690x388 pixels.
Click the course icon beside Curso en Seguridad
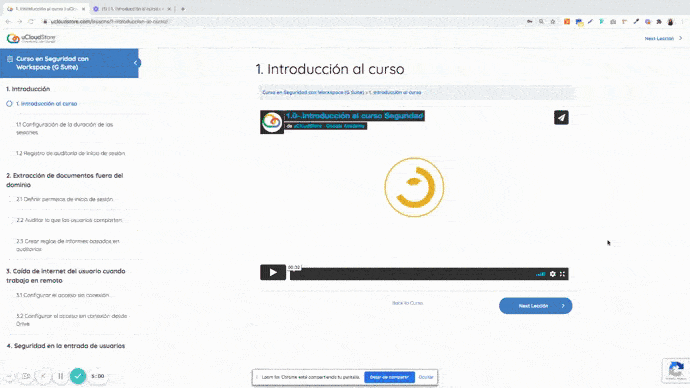pos(10,59)
